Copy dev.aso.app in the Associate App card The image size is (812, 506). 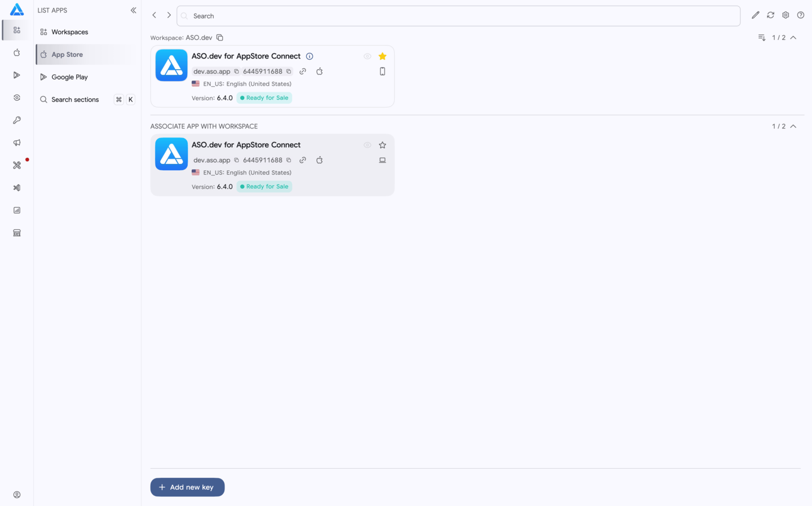pos(237,160)
